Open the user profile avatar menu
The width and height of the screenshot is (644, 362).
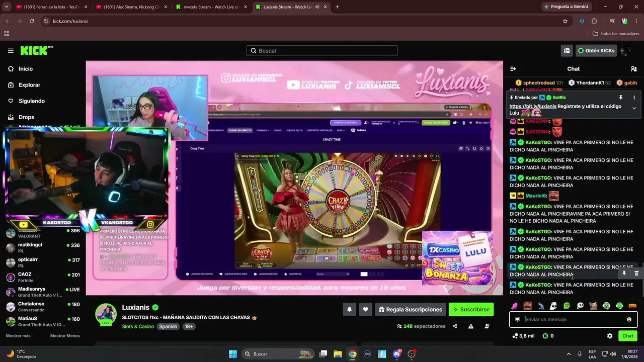pyautogui.click(x=625, y=51)
